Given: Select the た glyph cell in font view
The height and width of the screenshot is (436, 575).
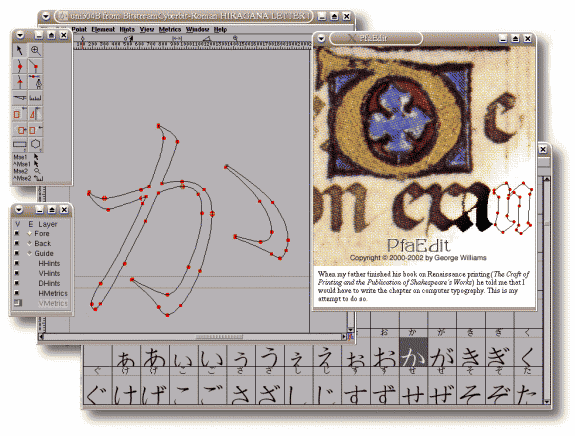Looking at the screenshot, I should click(x=527, y=390).
